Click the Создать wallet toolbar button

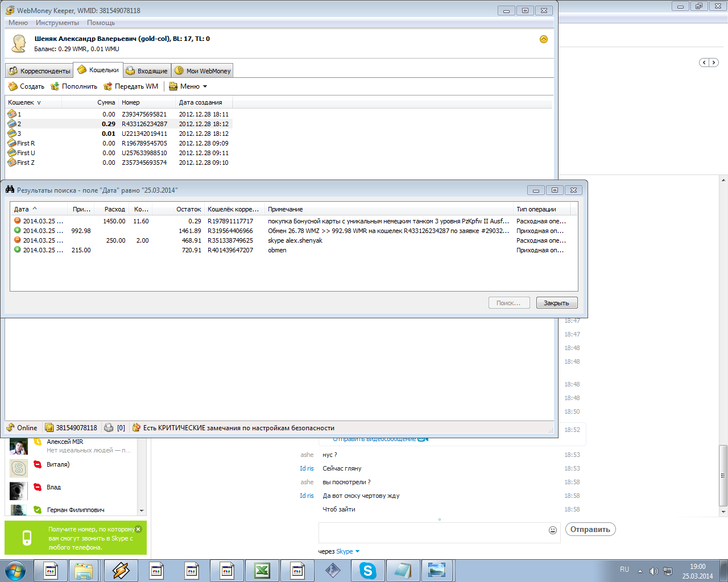[26, 86]
